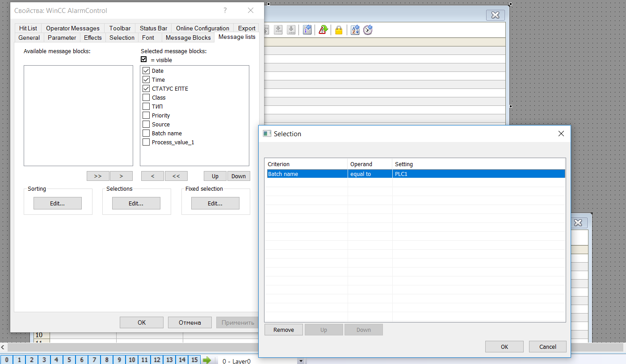Click the 'equal to' operand cell
This screenshot has width=626, height=364.
click(370, 174)
